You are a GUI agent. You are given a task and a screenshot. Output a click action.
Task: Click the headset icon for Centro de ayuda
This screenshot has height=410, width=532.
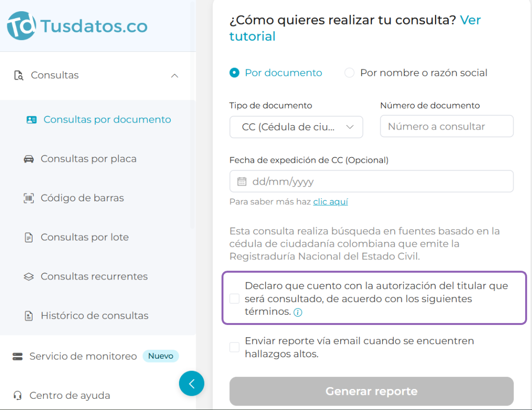click(18, 395)
